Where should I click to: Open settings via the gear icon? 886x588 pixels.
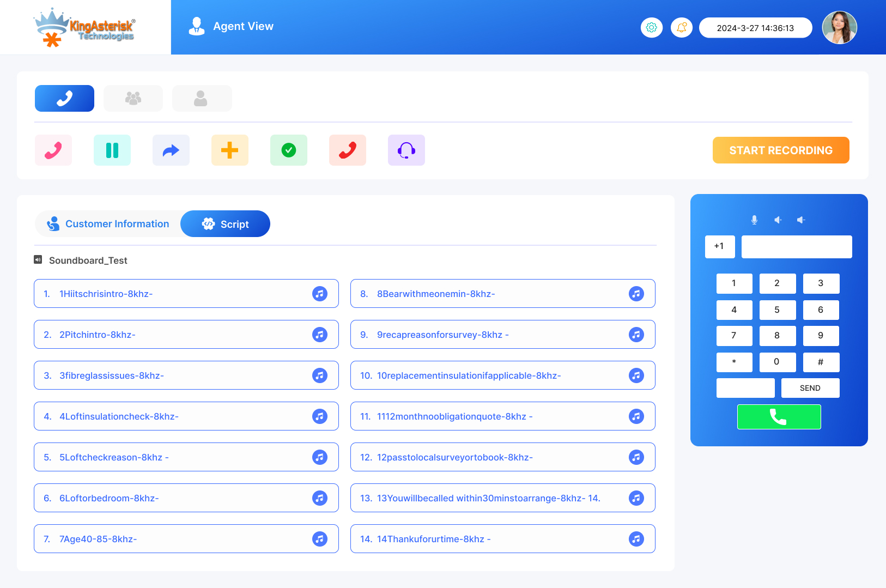click(x=652, y=27)
